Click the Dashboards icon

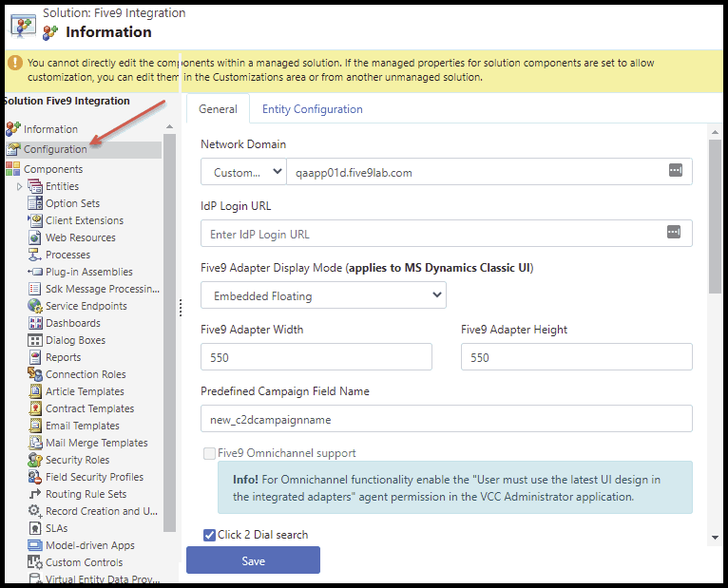coord(35,323)
